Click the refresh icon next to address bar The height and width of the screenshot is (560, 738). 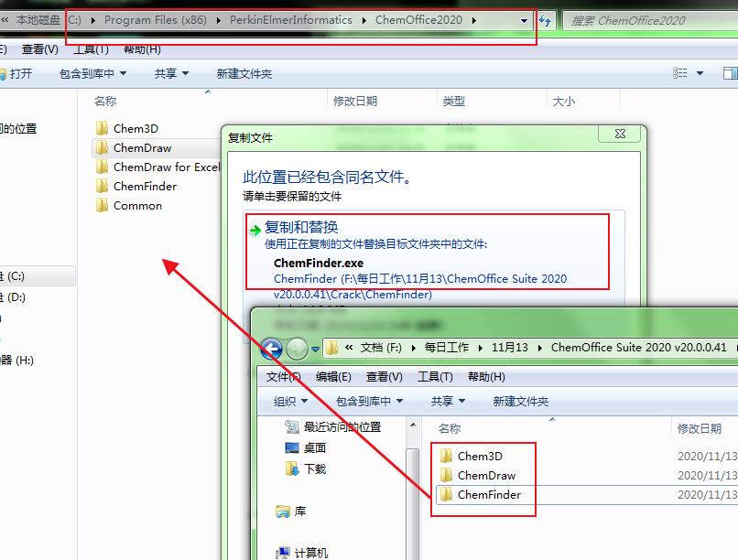(x=545, y=21)
